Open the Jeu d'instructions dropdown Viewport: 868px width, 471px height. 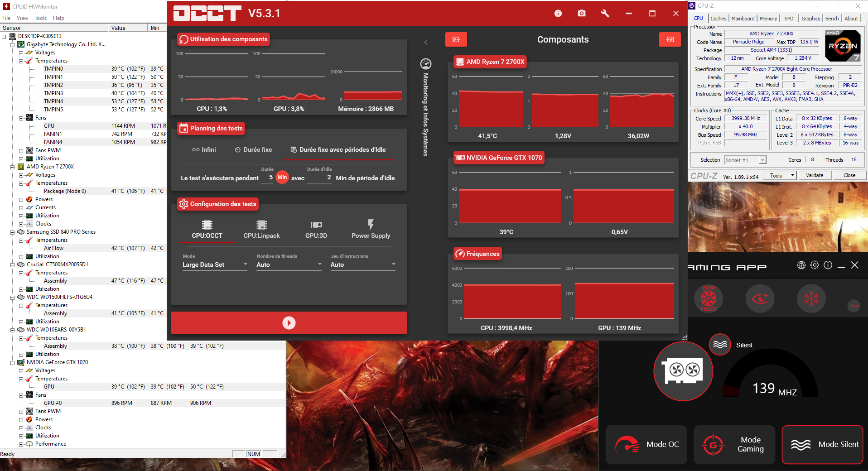click(363, 264)
